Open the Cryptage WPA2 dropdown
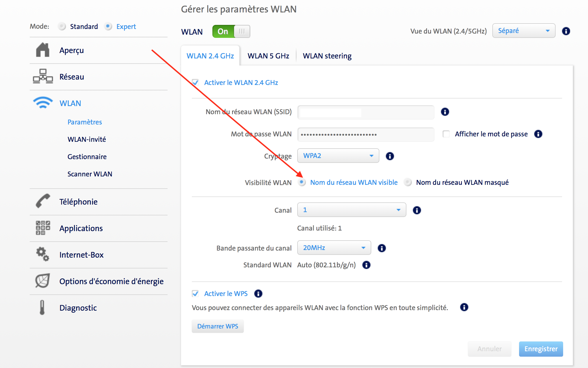The width and height of the screenshot is (588, 368). [x=338, y=156]
